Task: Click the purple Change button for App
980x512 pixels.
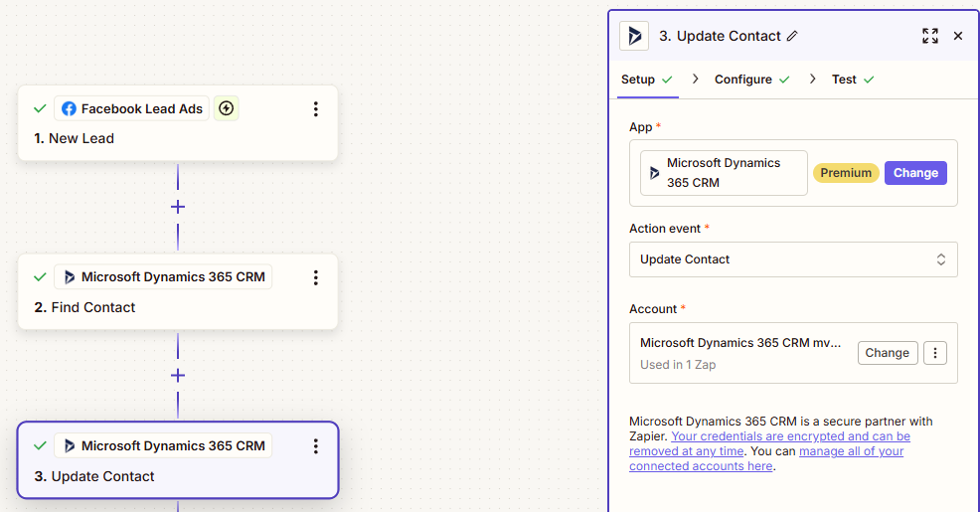Action: click(914, 173)
